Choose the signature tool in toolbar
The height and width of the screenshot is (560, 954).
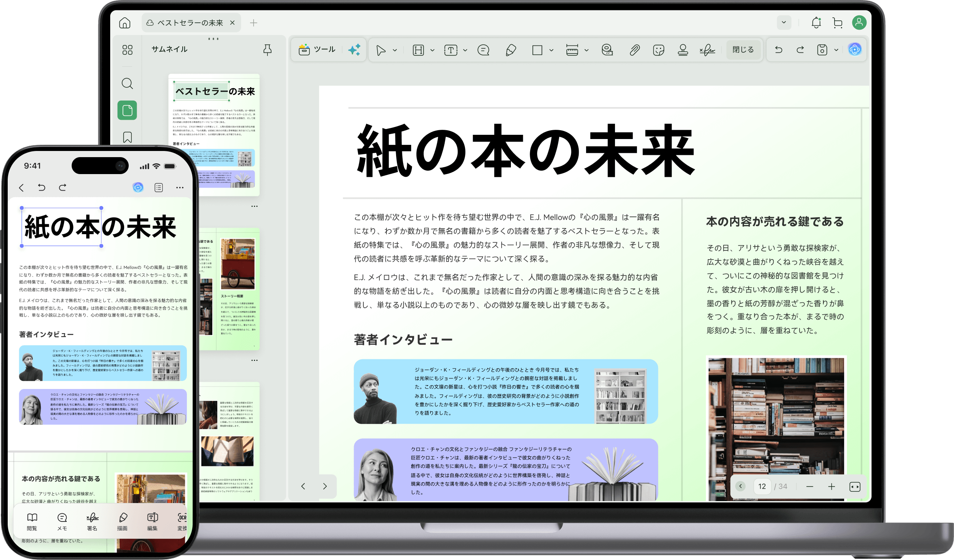click(x=707, y=50)
